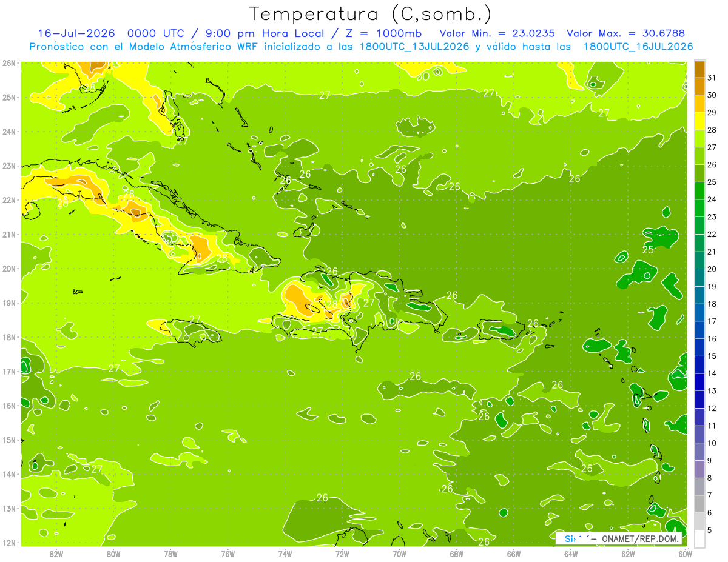728x562 pixels.
Task: Click the "12N" latitude axis label
Action: click(x=9, y=543)
